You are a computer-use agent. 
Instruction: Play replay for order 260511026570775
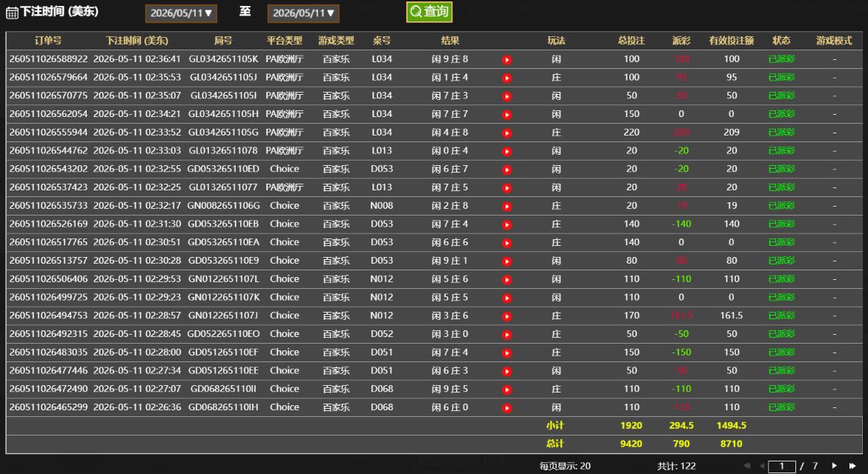pos(506,96)
